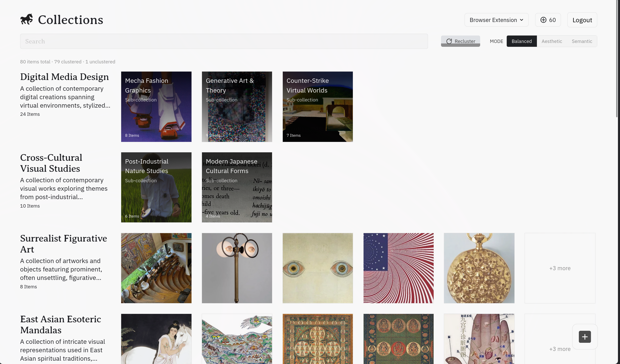Open the eye-globe lamp artwork thumbnail

237,268
